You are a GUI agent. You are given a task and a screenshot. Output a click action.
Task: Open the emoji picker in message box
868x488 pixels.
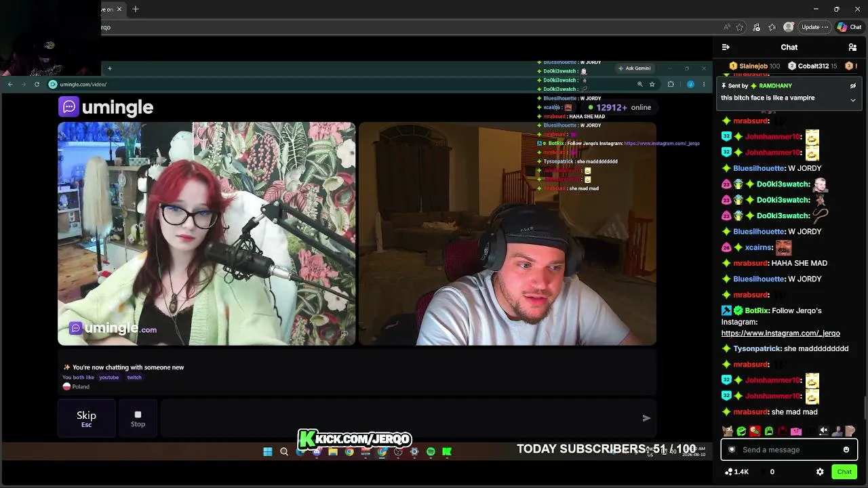point(846,449)
